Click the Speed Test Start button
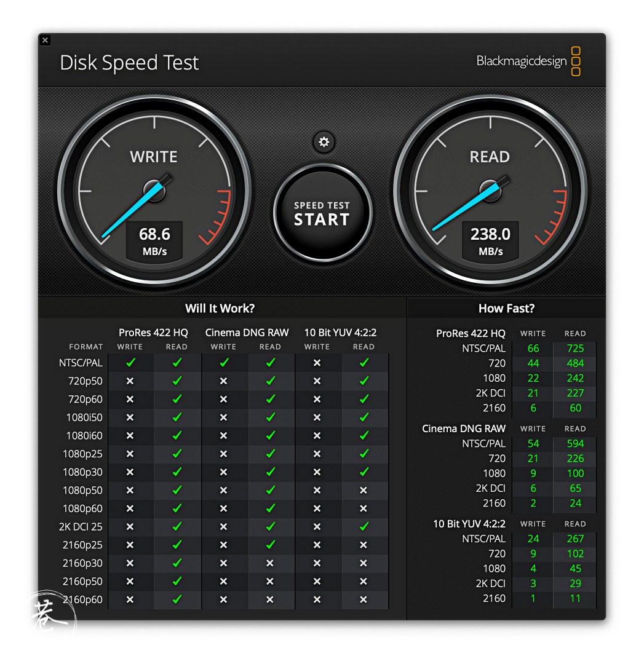This screenshot has width=644, height=664. [322, 213]
